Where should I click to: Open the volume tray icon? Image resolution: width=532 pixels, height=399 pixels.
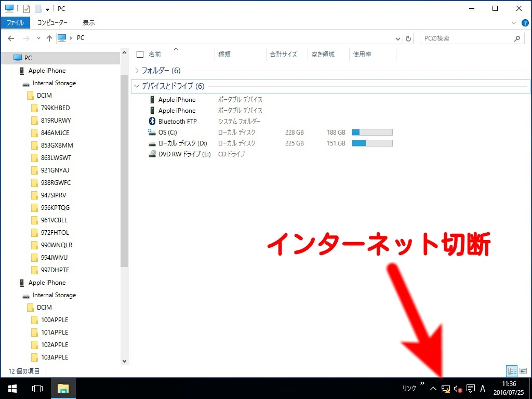point(458,389)
